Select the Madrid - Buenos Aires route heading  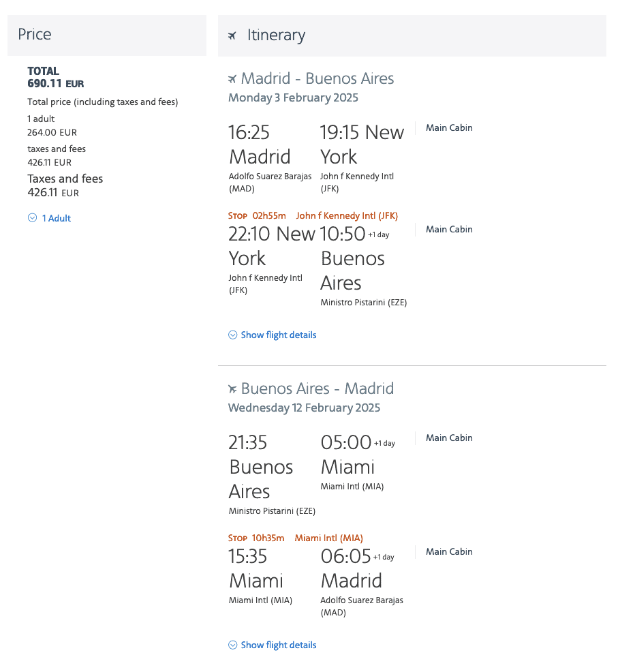[317, 79]
